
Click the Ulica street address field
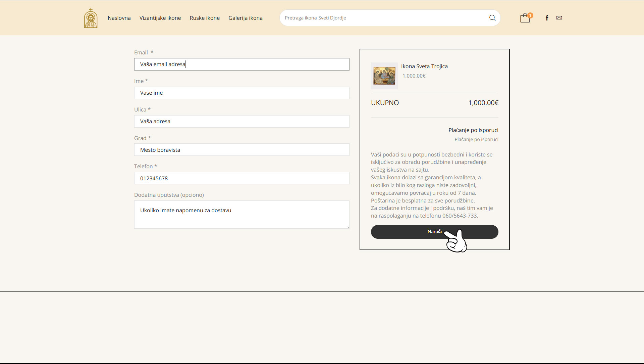click(x=241, y=121)
